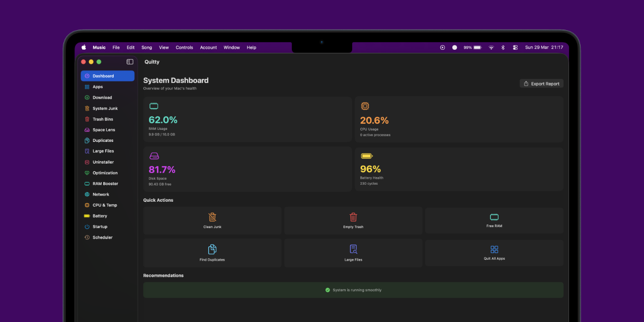This screenshot has height=322, width=644.
Task: Click the Quit All Apps quick action
Action: [494, 253]
